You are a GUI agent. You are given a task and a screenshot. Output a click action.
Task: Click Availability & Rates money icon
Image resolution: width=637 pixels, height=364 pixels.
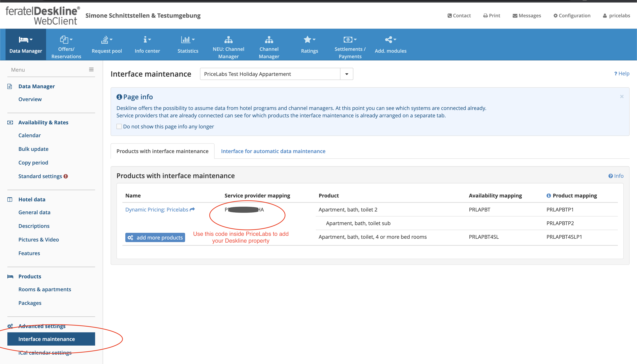10,122
